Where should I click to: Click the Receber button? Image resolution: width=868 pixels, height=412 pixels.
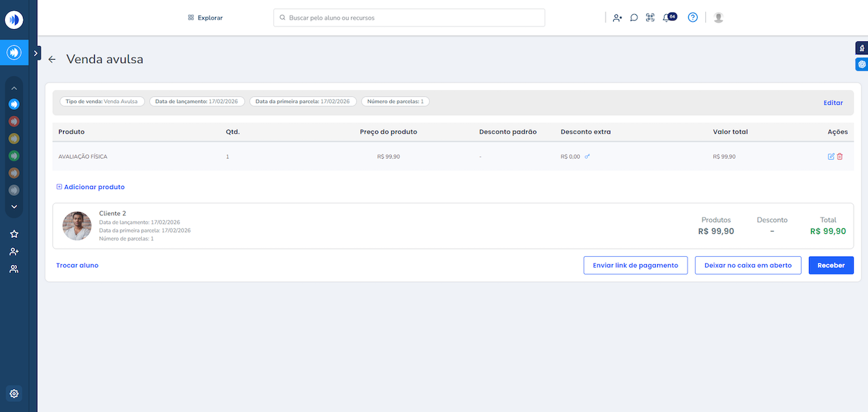click(831, 266)
